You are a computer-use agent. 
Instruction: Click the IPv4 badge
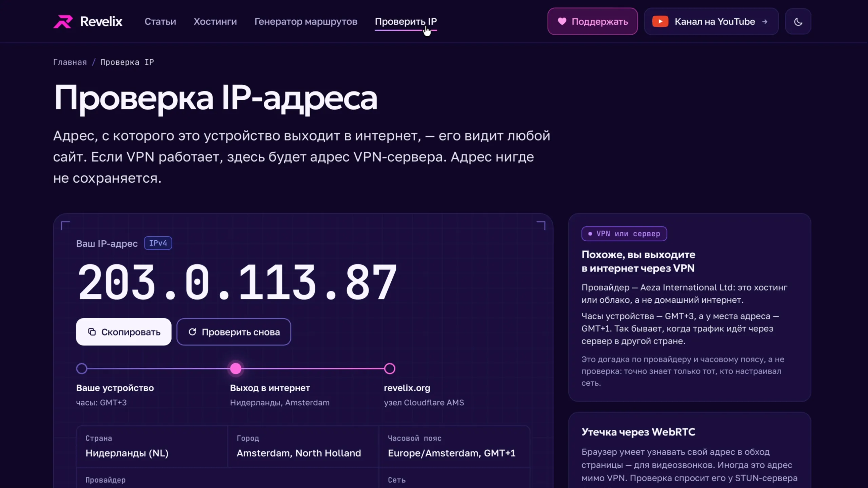pos(158,243)
